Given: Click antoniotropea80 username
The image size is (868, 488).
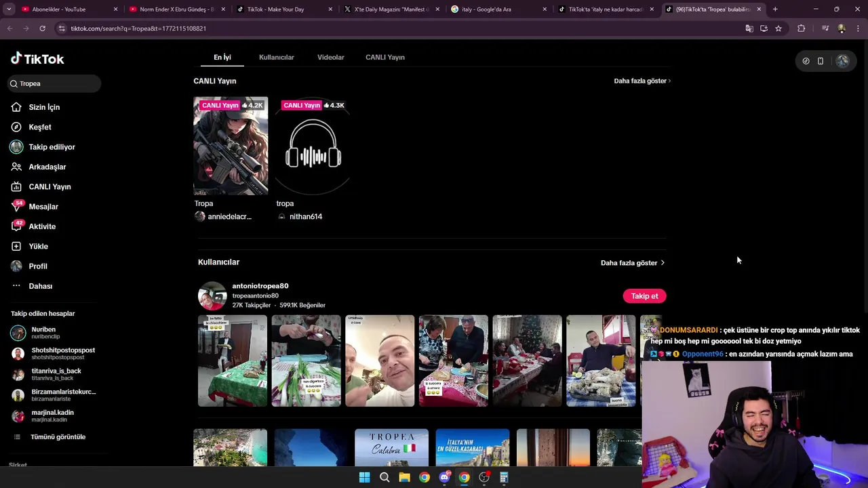Looking at the screenshot, I should [x=260, y=286].
